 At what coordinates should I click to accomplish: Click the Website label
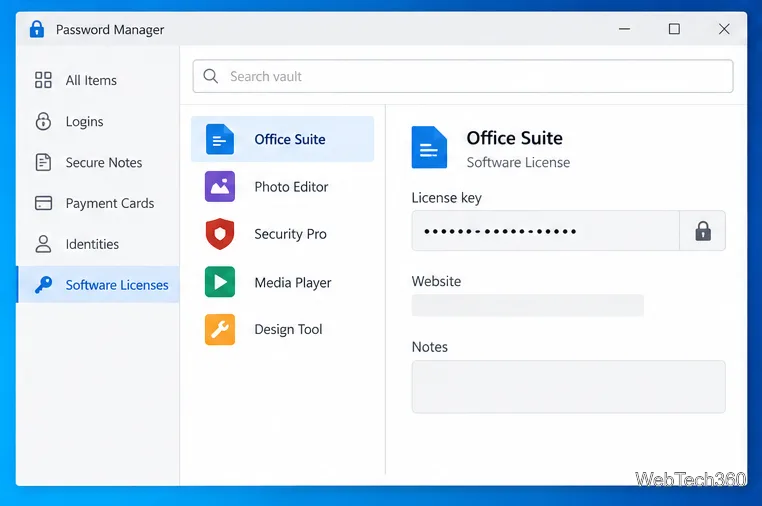[436, 281]
